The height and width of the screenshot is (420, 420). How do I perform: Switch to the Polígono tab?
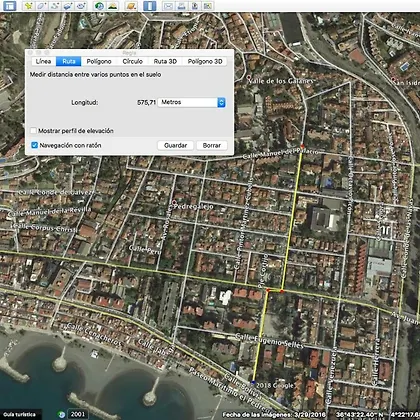point(99,61)
